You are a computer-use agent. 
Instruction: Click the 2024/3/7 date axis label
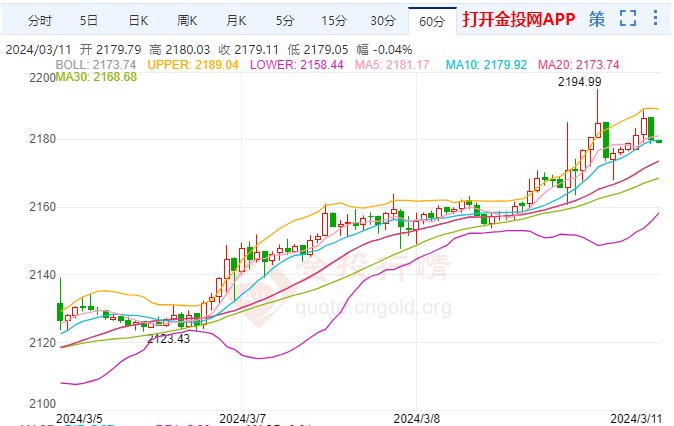[242, 418]
